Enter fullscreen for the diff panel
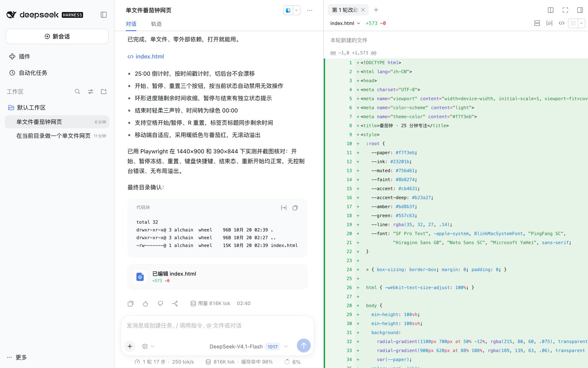 (565, 10)
